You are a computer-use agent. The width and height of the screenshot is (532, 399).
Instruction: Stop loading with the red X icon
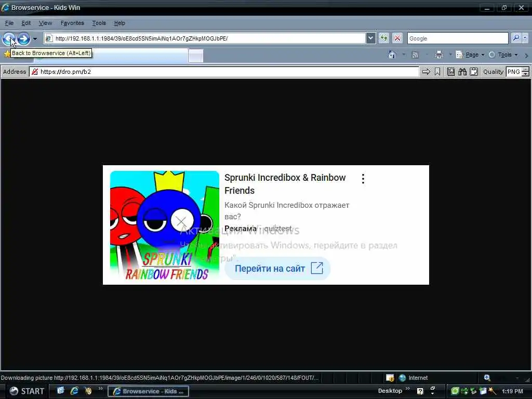(x=397, y=38)
